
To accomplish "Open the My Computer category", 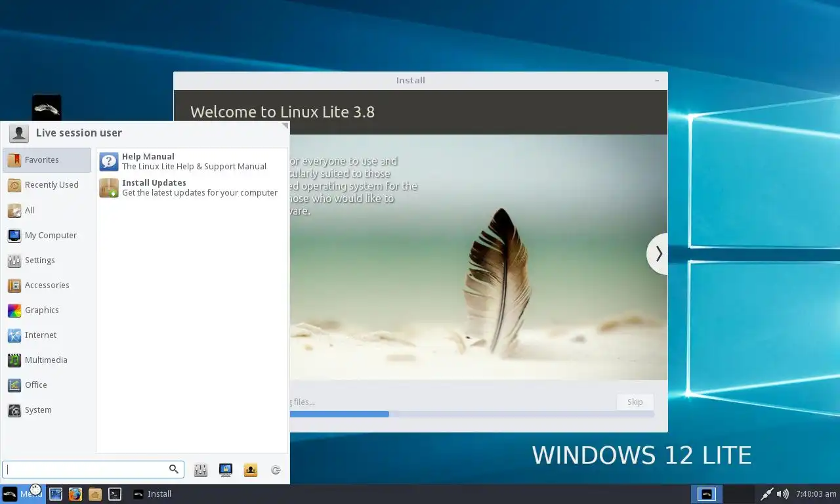I will point(47,235).
